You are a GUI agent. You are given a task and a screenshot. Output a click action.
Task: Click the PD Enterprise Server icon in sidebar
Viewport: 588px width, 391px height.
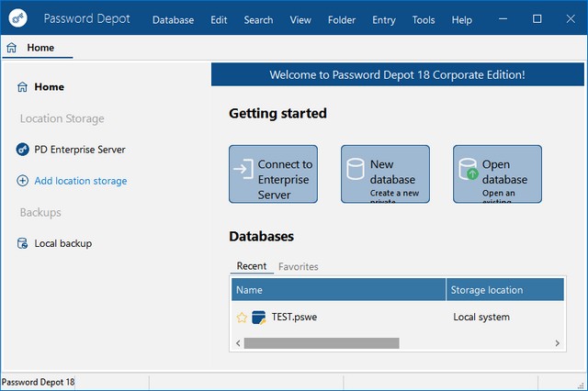(23, 150)
